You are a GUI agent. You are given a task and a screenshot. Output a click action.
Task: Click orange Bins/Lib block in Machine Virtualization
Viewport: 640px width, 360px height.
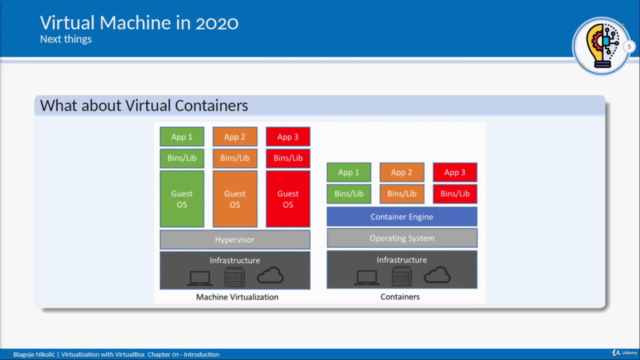[x=235, y=158]
